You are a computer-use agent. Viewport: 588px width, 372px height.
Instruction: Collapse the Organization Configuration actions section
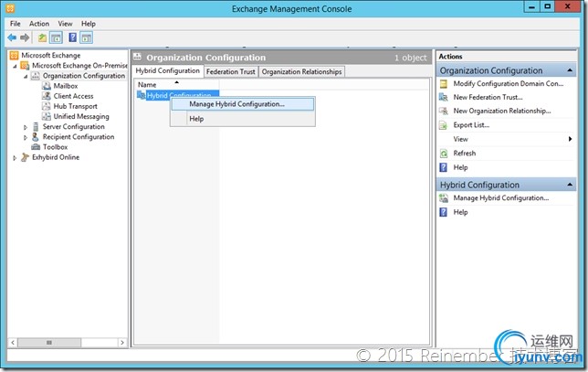(570, 70)
